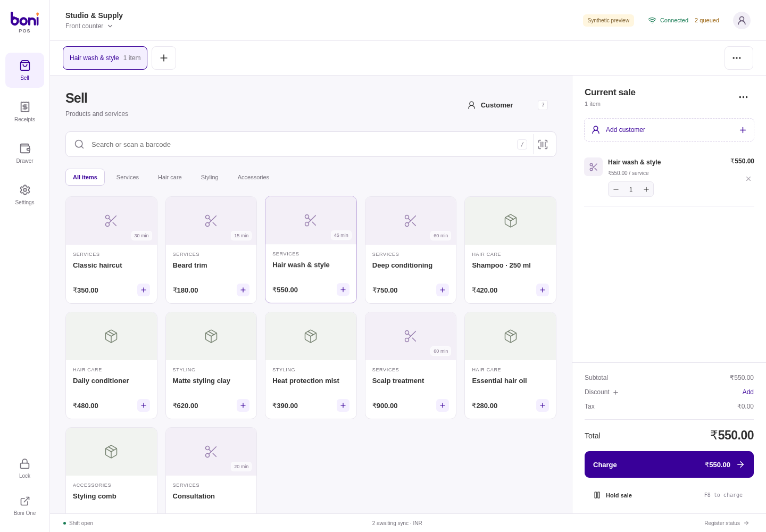Screen dimensions: 766x532
Task: Decrease Hair wash & style quantity
Action: 616,189
